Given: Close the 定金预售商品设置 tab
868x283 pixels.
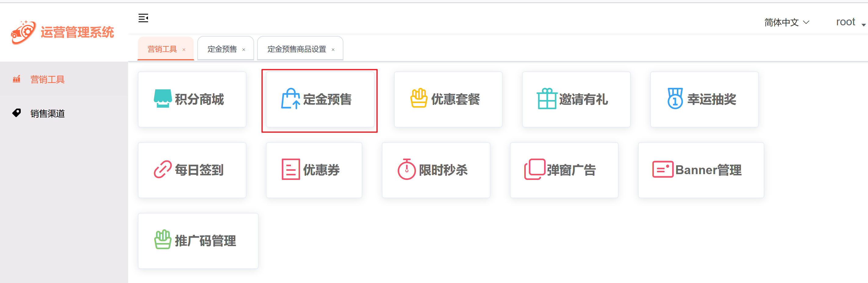Looking at the screenshot, I should pyautogui.click(x=333, y=50).
